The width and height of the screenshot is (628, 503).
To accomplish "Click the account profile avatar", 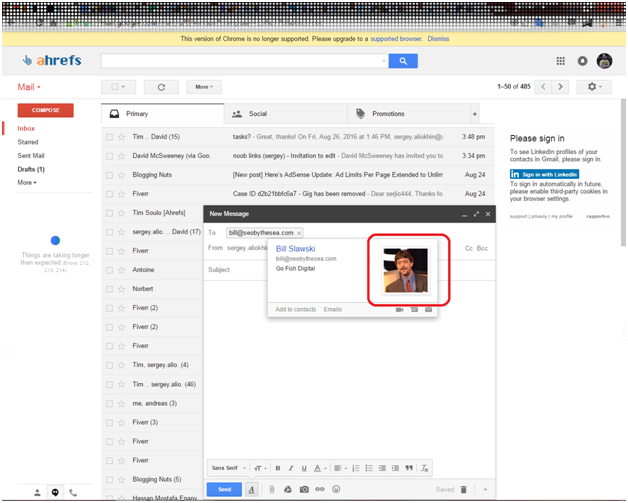I will pyautogui.click(x=604, y=61).
